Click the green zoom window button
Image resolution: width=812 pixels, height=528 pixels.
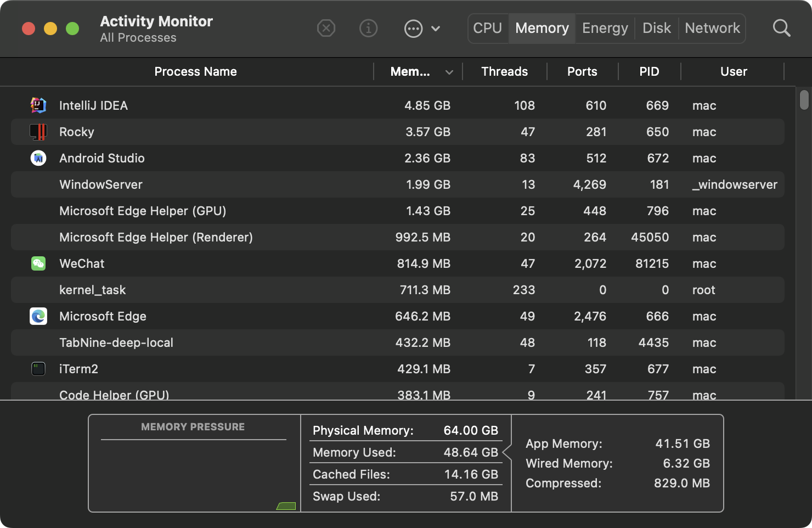tap(72, 29)
